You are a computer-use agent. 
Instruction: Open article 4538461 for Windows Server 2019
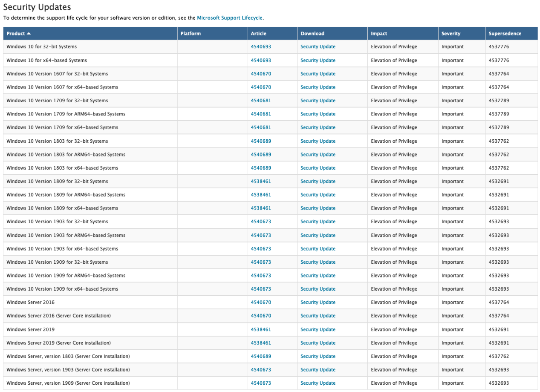[261, 329]
